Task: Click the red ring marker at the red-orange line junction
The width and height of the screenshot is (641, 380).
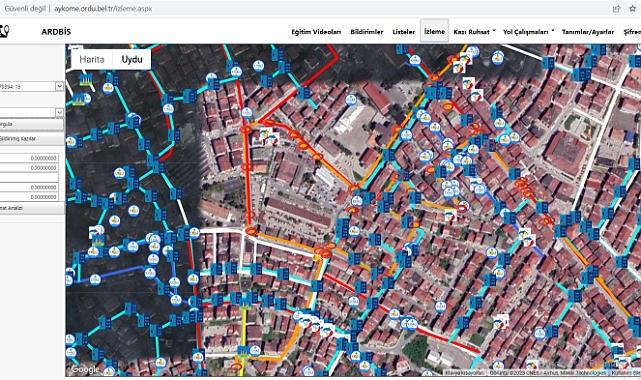Action: (251, 232)
